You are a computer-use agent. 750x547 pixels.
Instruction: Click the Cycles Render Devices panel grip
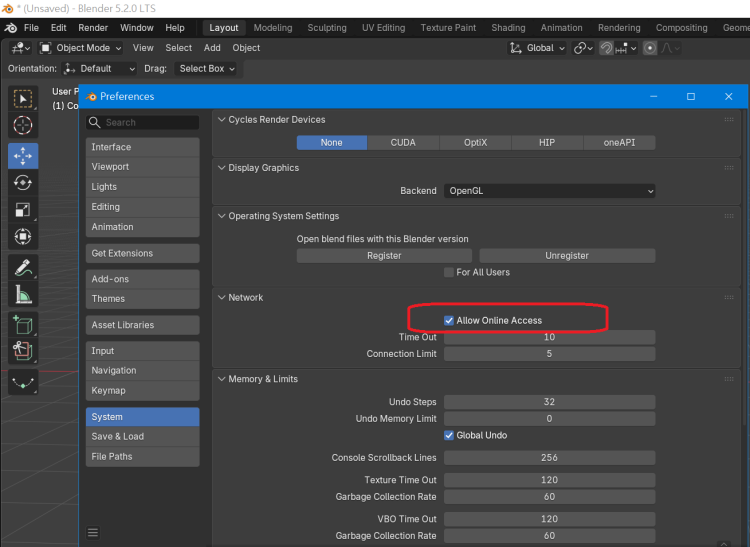(x=728, y=120)
